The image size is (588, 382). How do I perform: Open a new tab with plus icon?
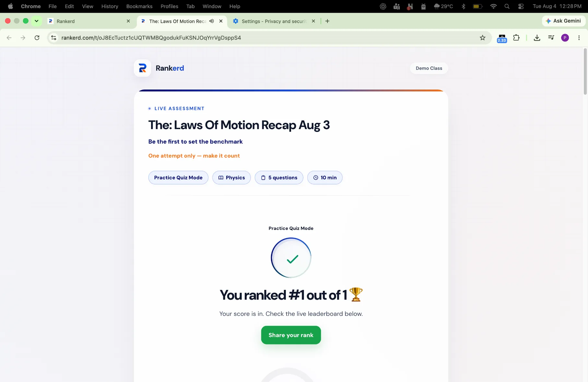pos(327,21)
